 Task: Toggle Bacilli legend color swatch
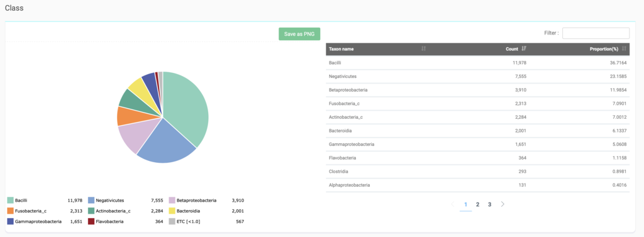(x=10, y=201)
